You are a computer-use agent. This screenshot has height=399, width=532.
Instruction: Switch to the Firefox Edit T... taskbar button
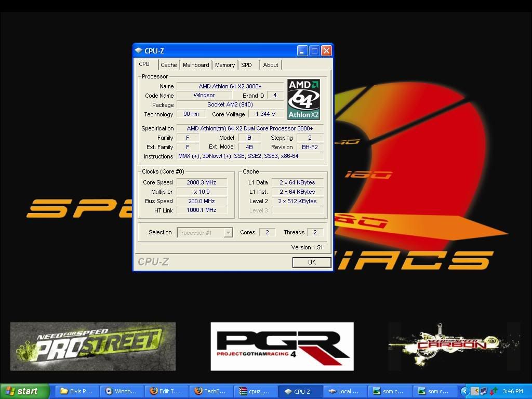coord(166,391)
